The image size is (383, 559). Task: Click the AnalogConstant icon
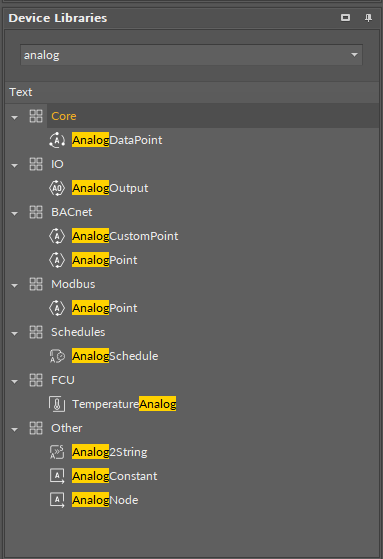click(57, 476)
